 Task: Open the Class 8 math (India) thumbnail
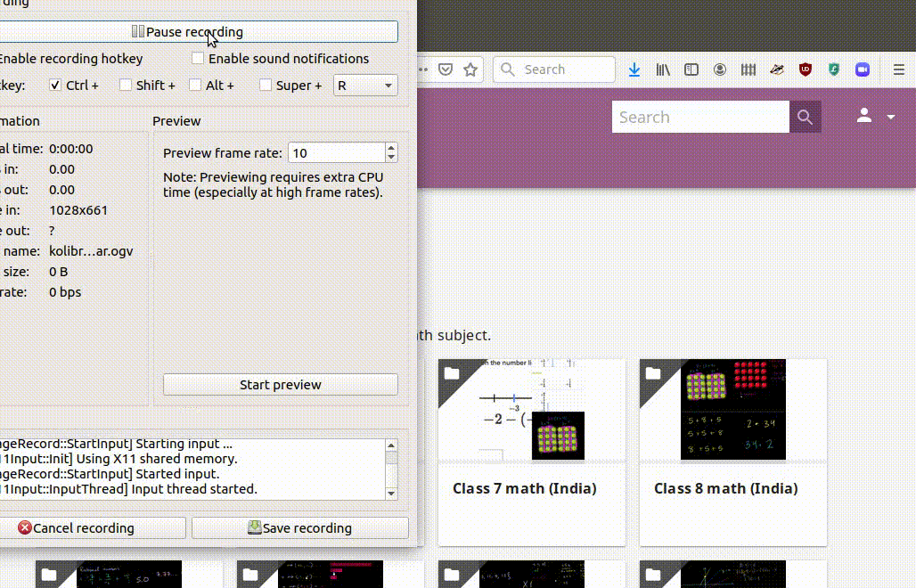point(732,409)
